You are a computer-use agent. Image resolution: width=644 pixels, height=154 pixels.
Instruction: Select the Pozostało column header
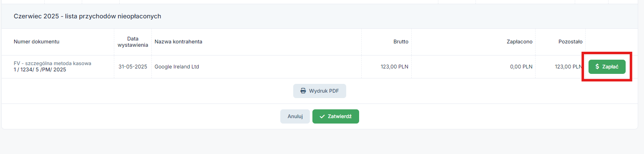(x=571, y=42)
